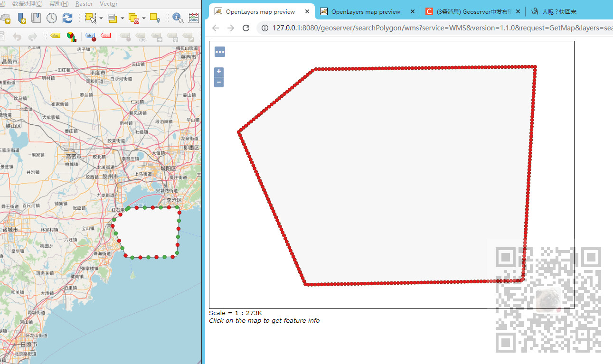613x364 pixels.
Task: Click Select Features by Value icon
Action: (x=112, y=18)
